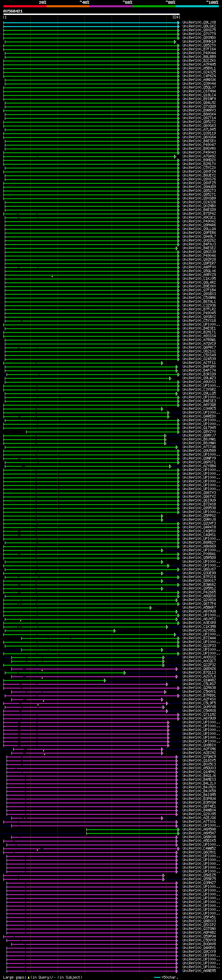222x980 pixels.
Task: Choose UniRef100_A7L845 in the hit list
Action: (x=199, y=129)
